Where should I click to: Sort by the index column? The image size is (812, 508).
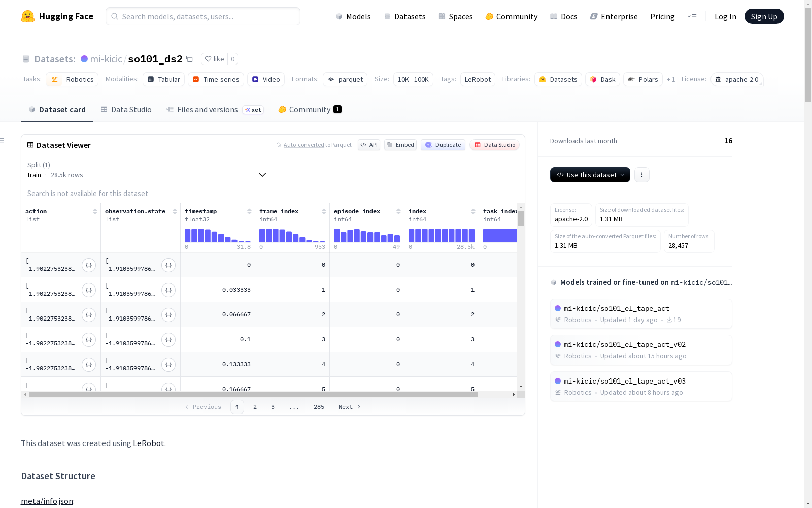473,211
